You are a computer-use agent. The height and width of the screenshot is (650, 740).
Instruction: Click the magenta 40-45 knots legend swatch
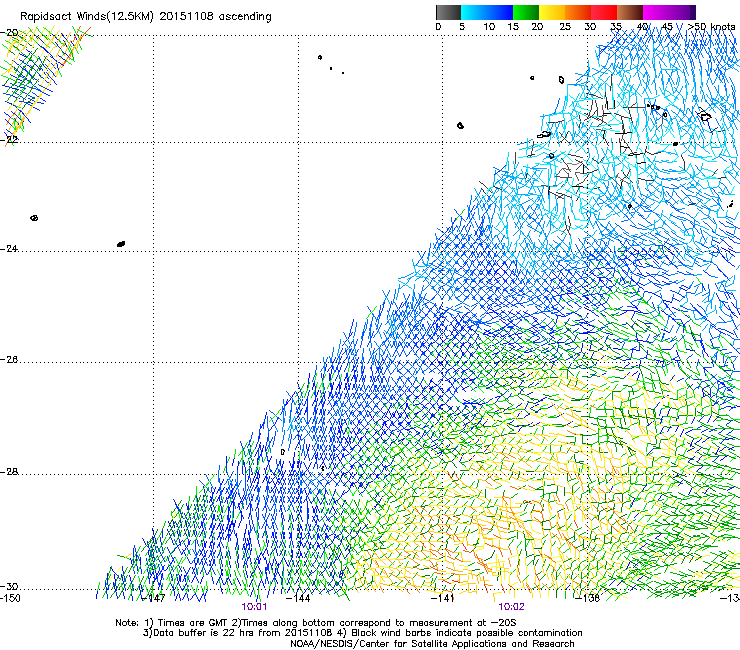656,12
